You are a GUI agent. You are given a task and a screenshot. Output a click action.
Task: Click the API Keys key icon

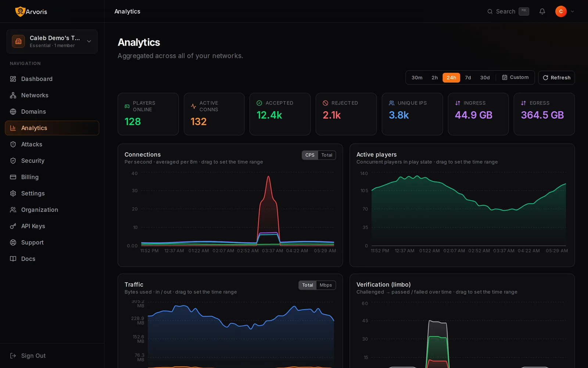(13, 226)
